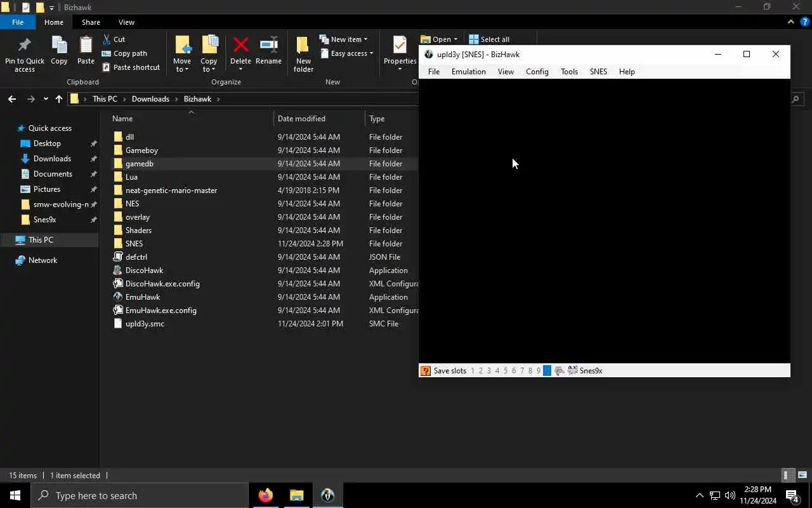The image size is (812, 508).
Task: Select the highlighted save slot 0 in BizHawk
Action: (x=547, y=371)
